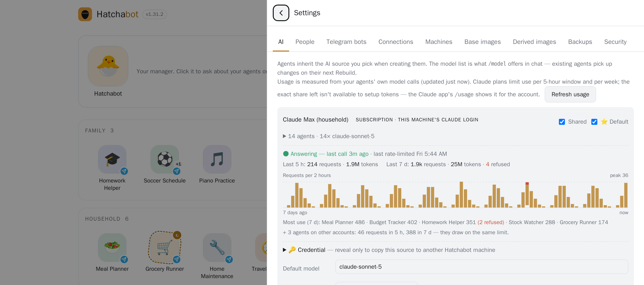
Task: Open the Soccer Schedule agent icon
Action: [164, 159]
